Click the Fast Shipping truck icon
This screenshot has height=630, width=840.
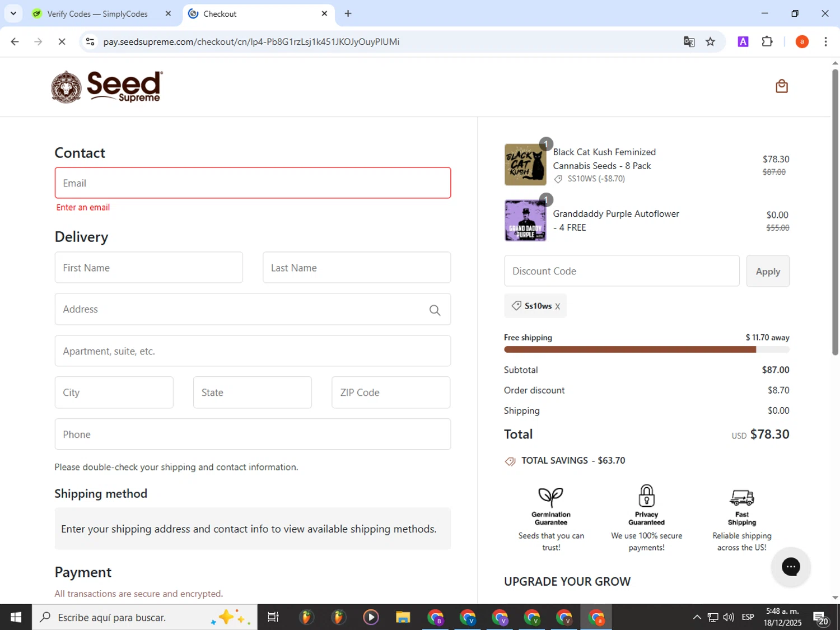tap(742, 497)
